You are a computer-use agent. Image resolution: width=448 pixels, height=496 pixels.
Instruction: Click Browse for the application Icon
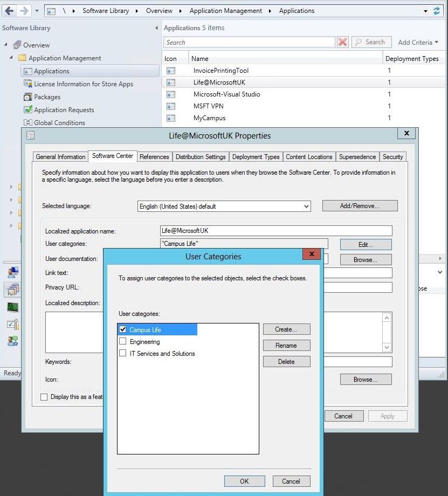366,379
